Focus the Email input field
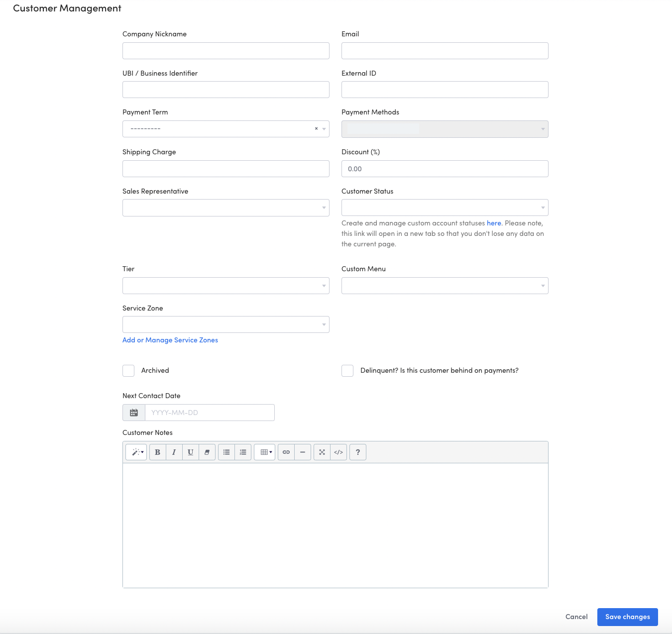The width and height of the screenshot is (672, 634). [x=445, y=51]
